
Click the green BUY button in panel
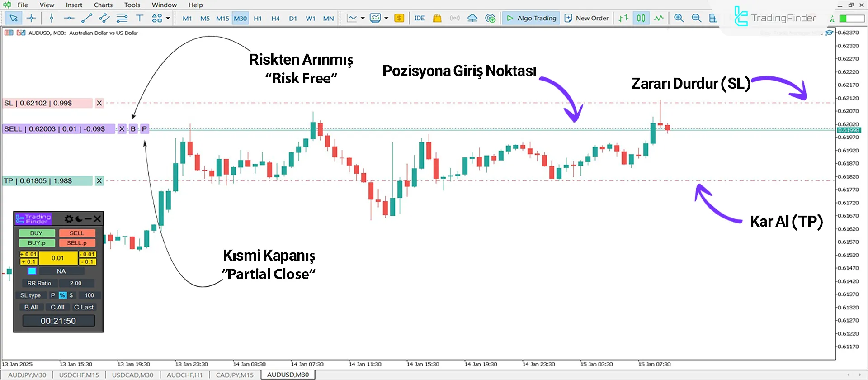(x=37, y=233)
